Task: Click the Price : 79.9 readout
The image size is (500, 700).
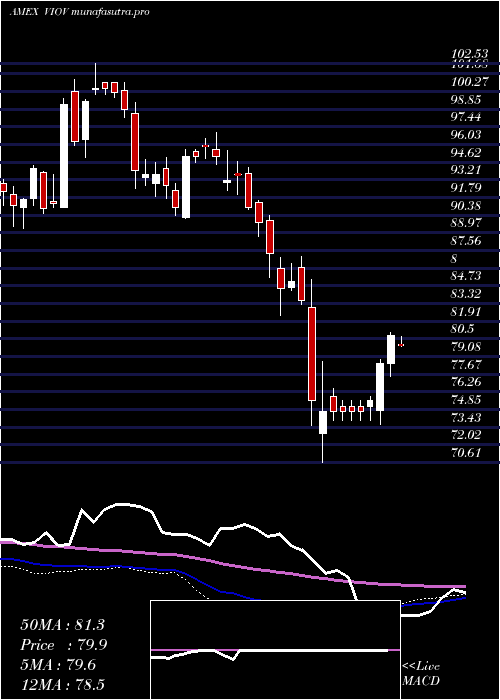Action: coord(63,645)
